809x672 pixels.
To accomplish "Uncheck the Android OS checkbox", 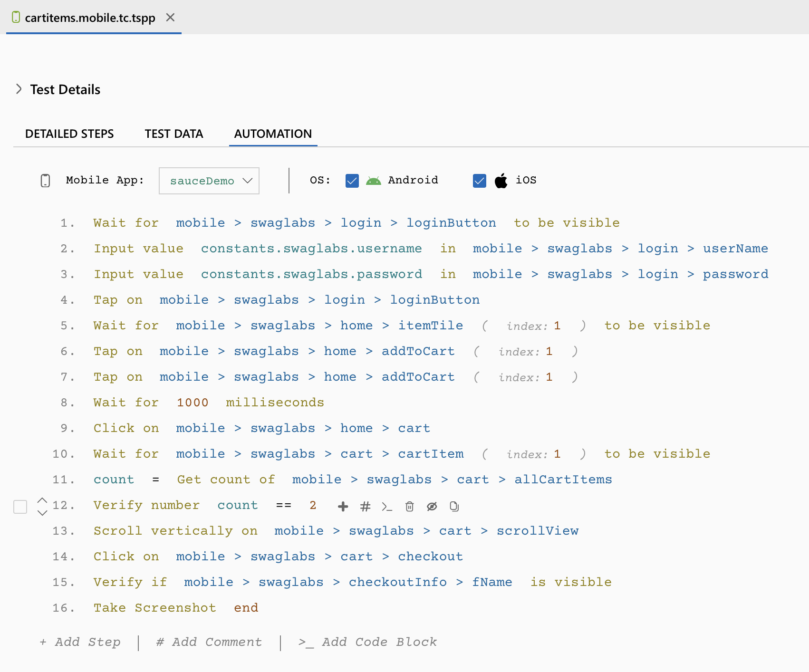I will pos(352,181).
